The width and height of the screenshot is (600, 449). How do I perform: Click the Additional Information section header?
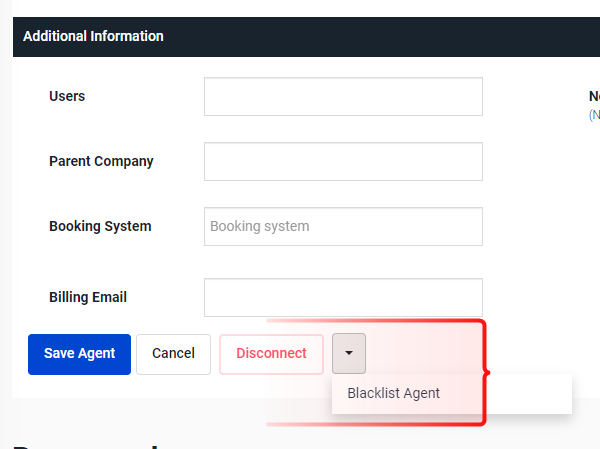click(93, 36)
